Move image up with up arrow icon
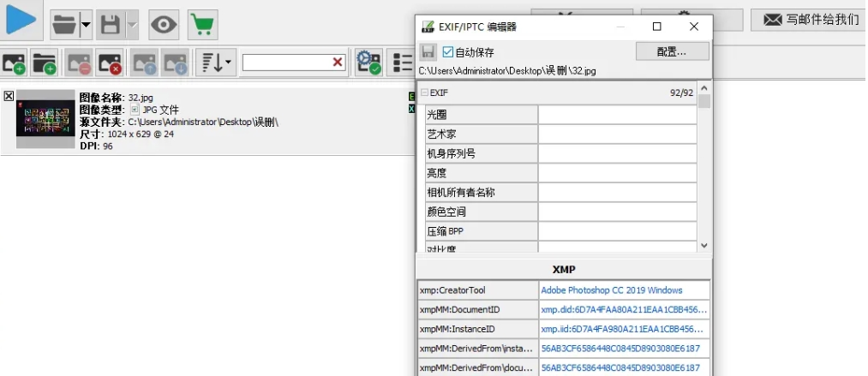This screenshot has height=376, width=868. pos(144,63)
